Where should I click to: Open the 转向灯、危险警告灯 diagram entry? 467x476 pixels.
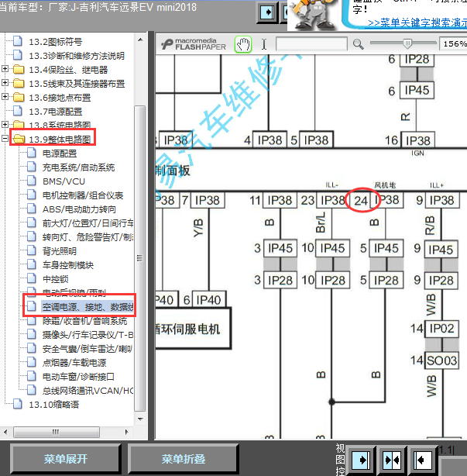88,237
